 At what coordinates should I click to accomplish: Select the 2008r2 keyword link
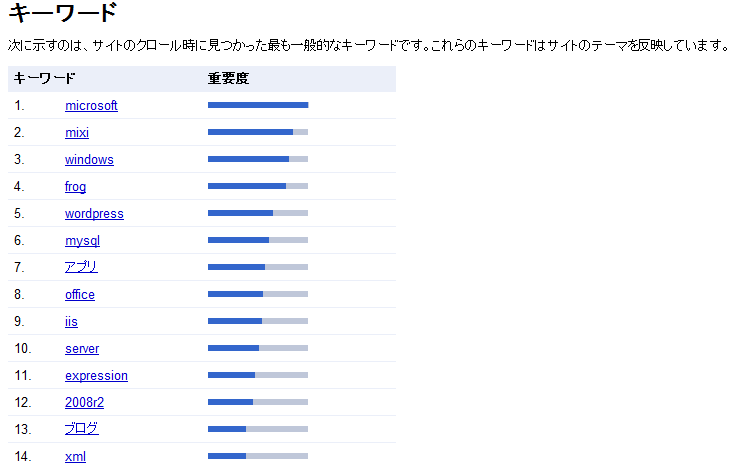pos(84,402)
